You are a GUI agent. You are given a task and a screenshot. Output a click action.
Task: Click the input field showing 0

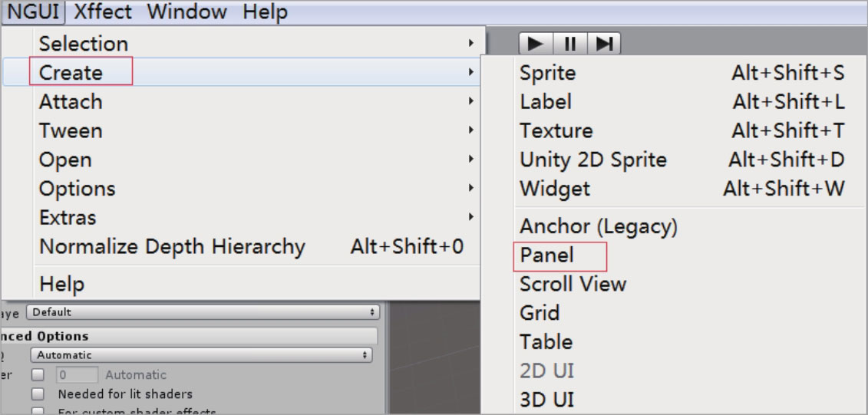77,374
